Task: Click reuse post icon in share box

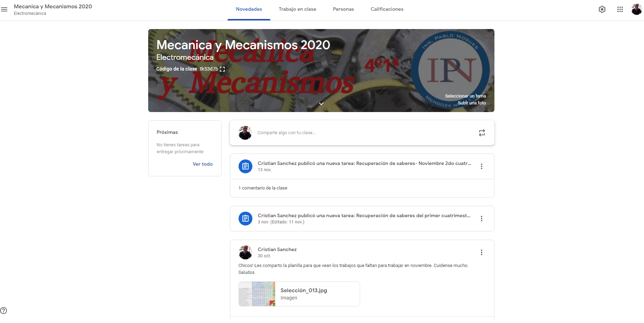Action: pyautogui.click(x=482, y=133)
